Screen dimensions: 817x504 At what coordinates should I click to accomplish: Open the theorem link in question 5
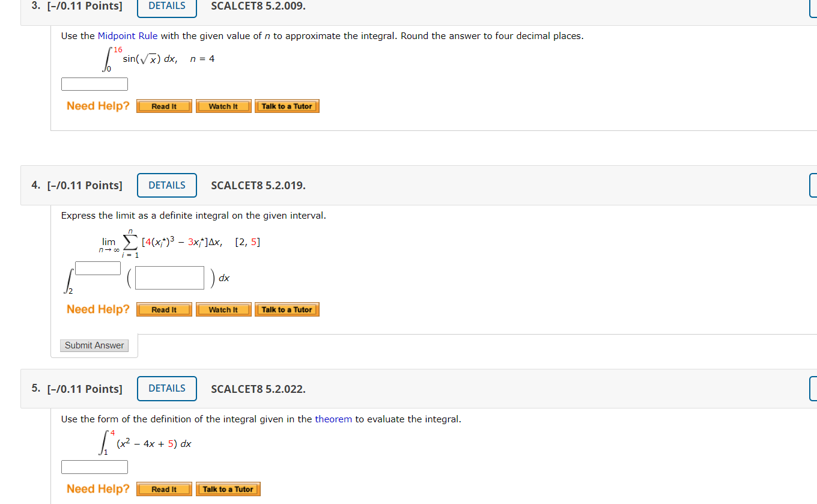[x=333, y=419]
